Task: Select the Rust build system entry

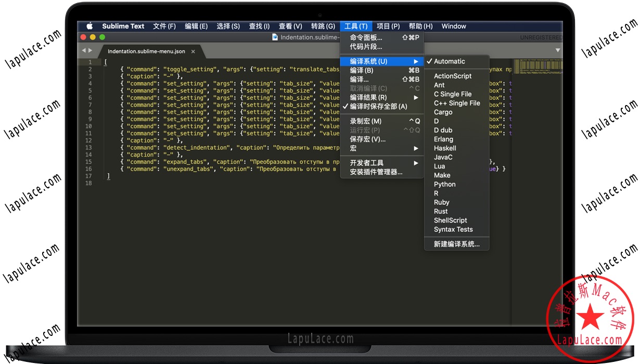Action: [x=441, y=211]
